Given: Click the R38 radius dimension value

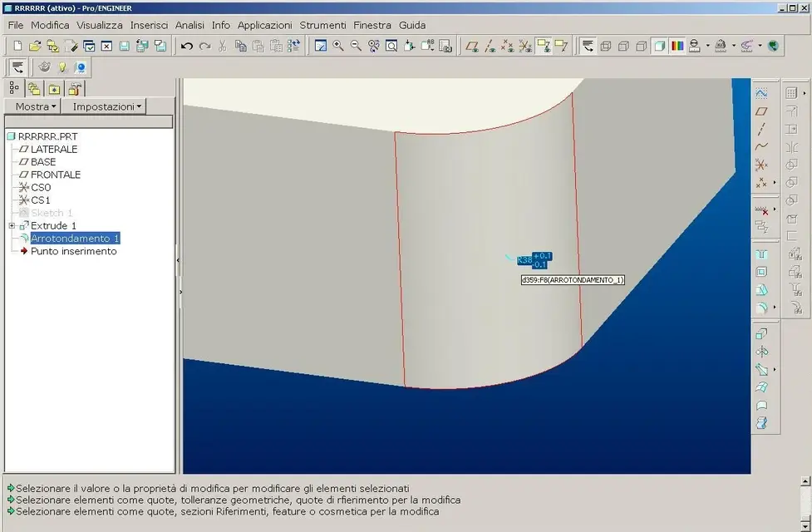Looking at the screenshot, I should coord(524,260).
